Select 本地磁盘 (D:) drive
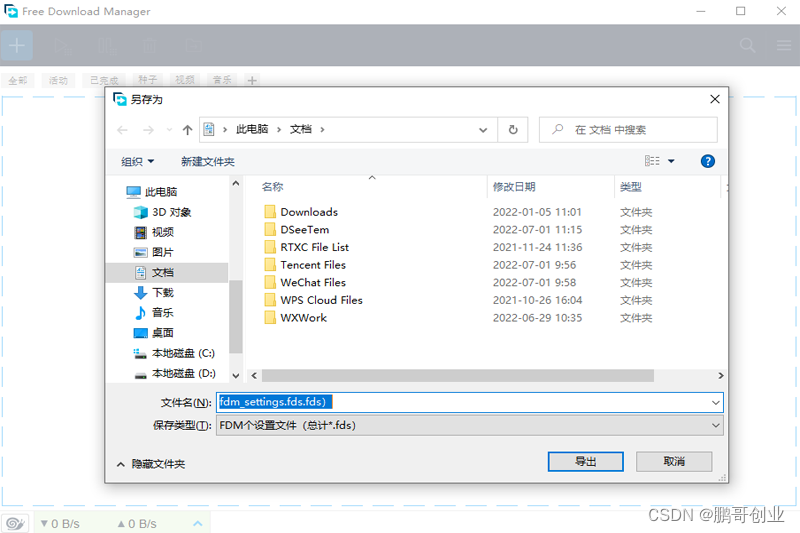The image size is (800, 533). coord(174,373)
